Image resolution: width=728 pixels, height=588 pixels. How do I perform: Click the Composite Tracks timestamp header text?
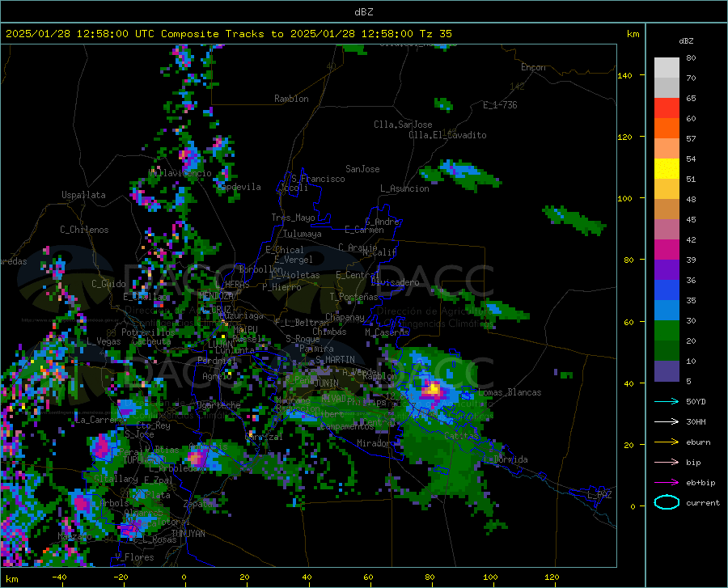(228, 34)
